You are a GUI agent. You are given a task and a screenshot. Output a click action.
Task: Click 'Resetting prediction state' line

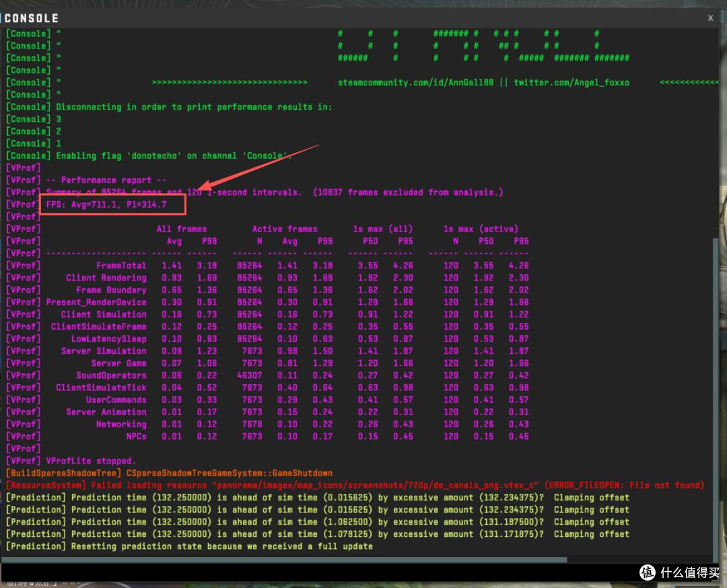[x=221, y=546]
